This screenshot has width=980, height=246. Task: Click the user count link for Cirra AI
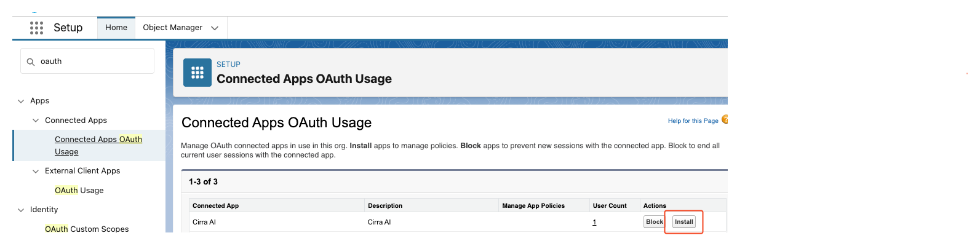(x=594, y=223)
